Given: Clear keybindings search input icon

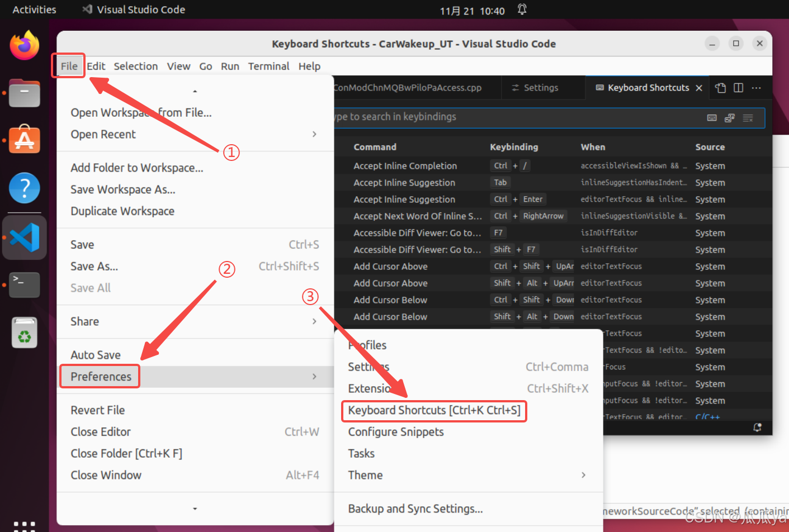Looking at the screenshot, I should point(748,118).
